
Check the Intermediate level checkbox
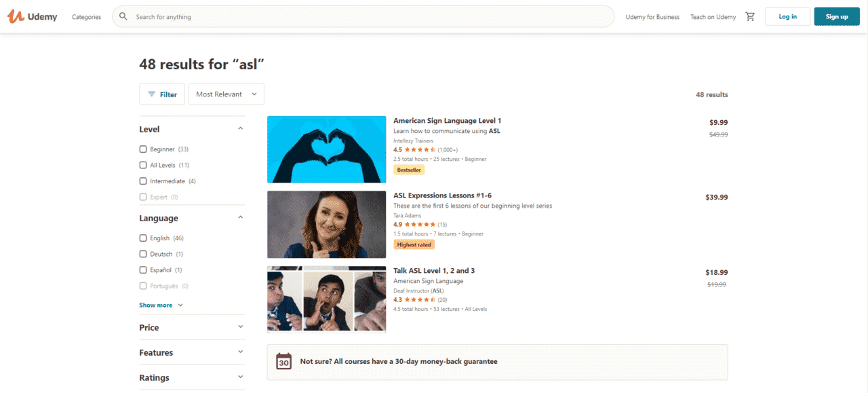(x=143, y=181)
